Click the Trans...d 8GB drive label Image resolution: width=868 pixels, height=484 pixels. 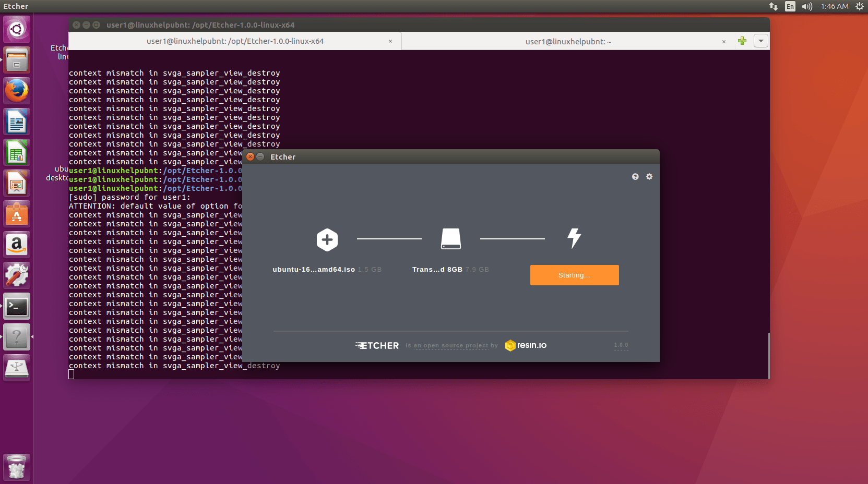(437, 270)
